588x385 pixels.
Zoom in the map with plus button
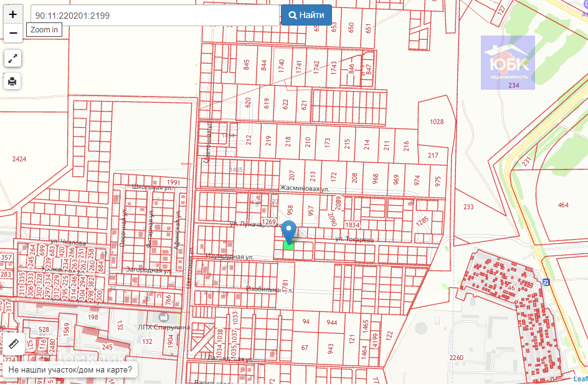tap(12, 14)
